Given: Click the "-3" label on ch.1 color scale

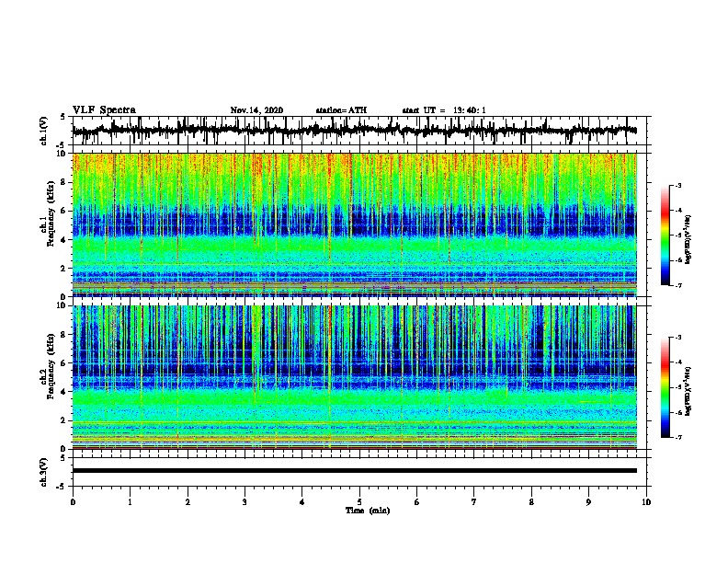Looking at the screenshot, I should pyautogui.click(x=677, y=186).
